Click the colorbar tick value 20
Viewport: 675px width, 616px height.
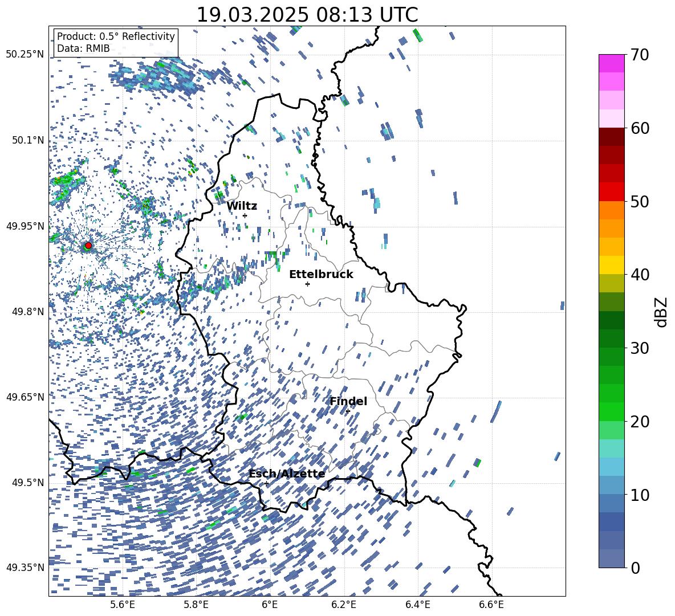pos(640,422)
